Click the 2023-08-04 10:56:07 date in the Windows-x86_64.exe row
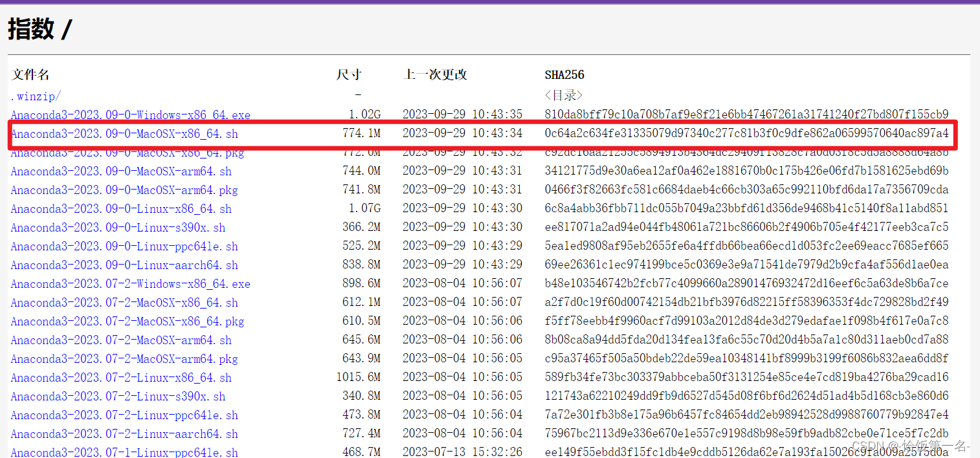This screenshot has height=458, width=980. [462, 283]
